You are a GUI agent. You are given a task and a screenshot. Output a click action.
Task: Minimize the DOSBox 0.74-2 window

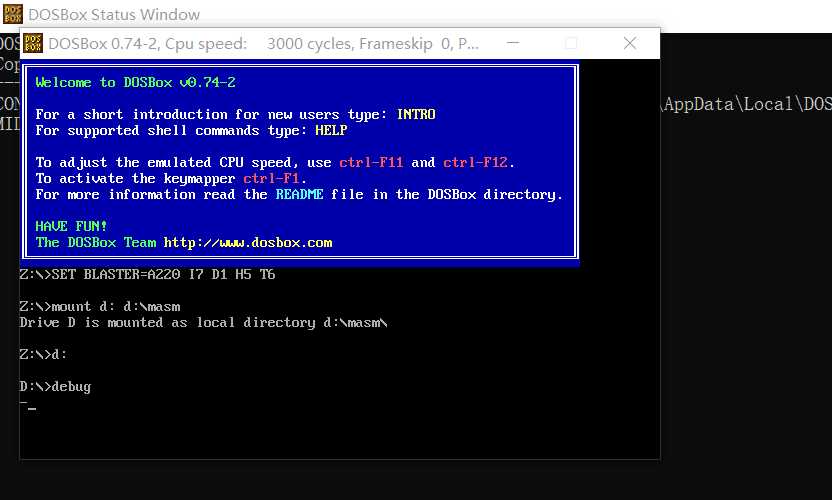click(x=513, y=43)
